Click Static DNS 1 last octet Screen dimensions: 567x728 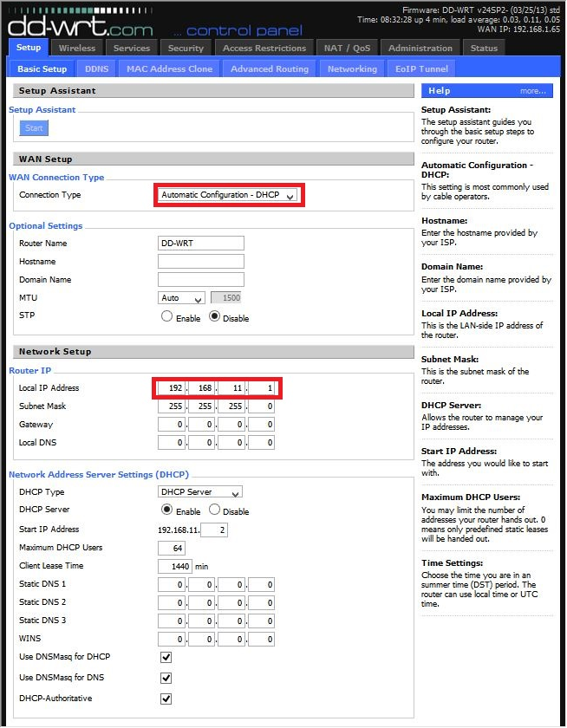coord(261,584)
